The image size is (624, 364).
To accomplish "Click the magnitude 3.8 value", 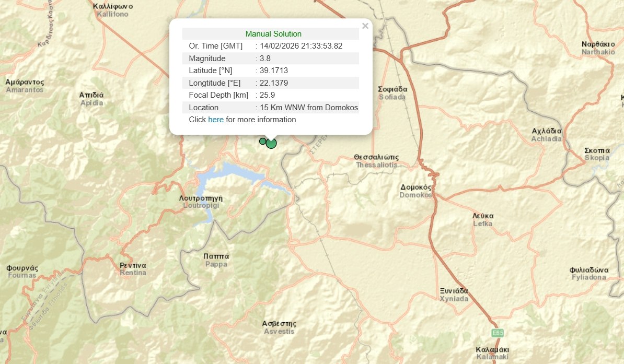I will [265, 58].
